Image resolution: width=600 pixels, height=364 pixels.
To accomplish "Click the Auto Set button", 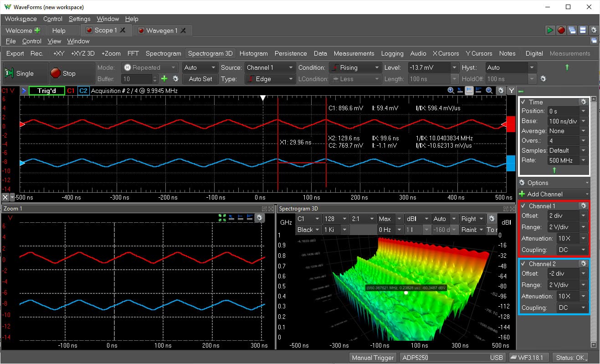I will [200, 79].
